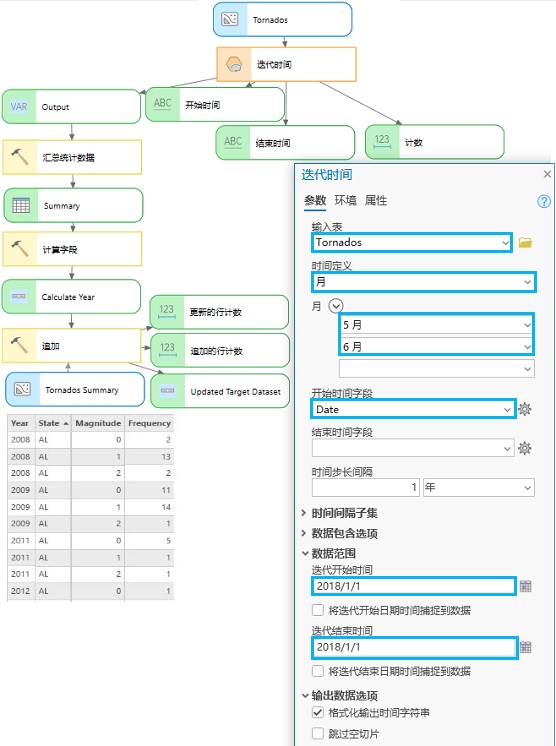The image size is (556, 746).
Task: Select the Tornados Summary node label
Action: (x=82, y=390)
